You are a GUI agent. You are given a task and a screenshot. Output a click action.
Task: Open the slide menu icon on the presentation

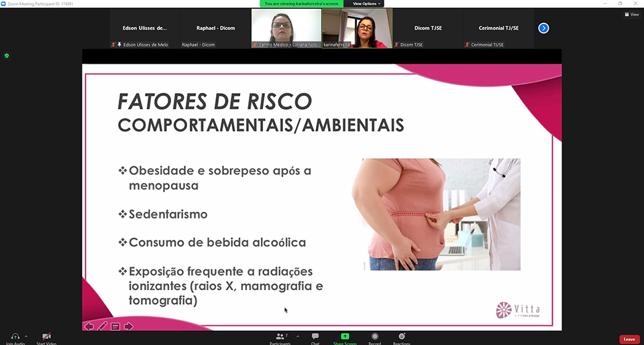[115, 326]
